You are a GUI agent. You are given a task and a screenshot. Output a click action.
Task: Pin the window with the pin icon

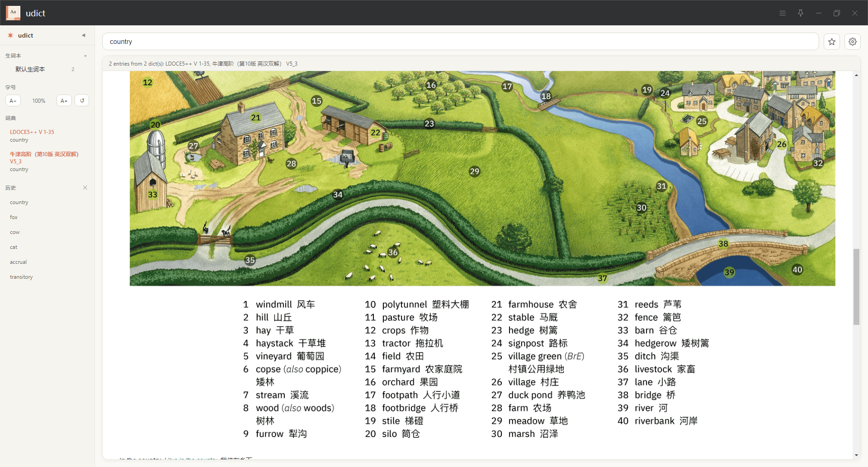(x=800, y=13)
